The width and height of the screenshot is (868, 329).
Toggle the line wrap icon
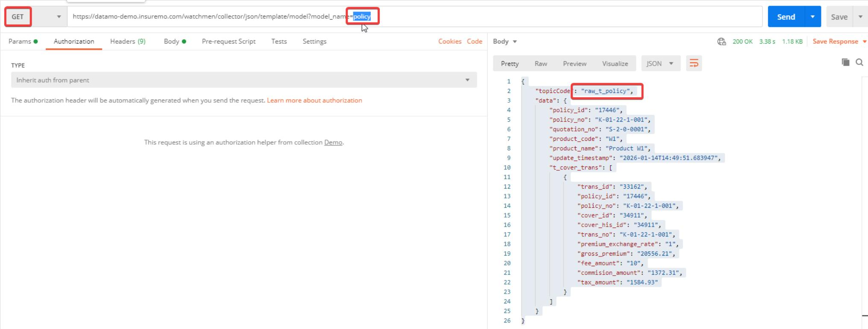[x=694, y=64]
